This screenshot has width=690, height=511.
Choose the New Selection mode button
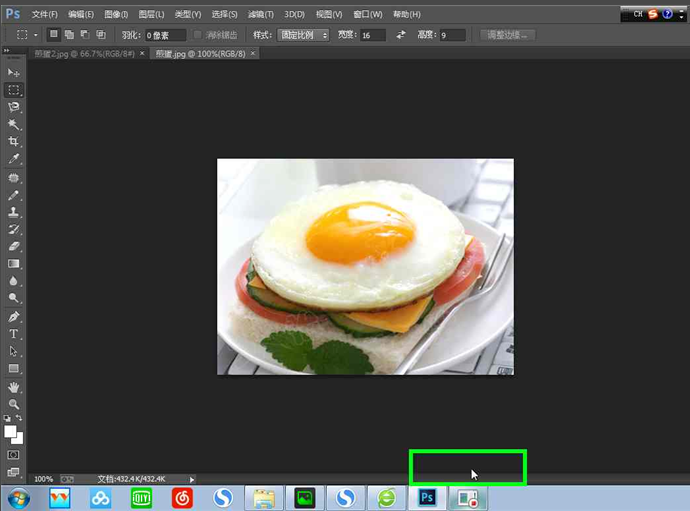pos(54,35)
